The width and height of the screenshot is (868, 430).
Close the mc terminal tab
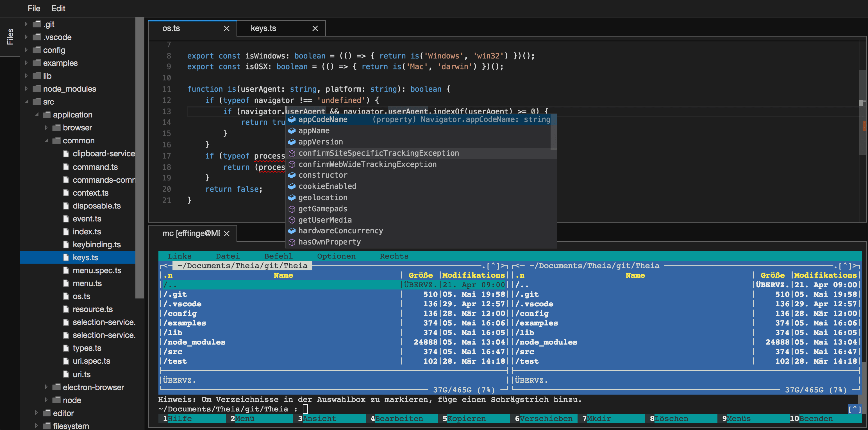coord(227,233)
